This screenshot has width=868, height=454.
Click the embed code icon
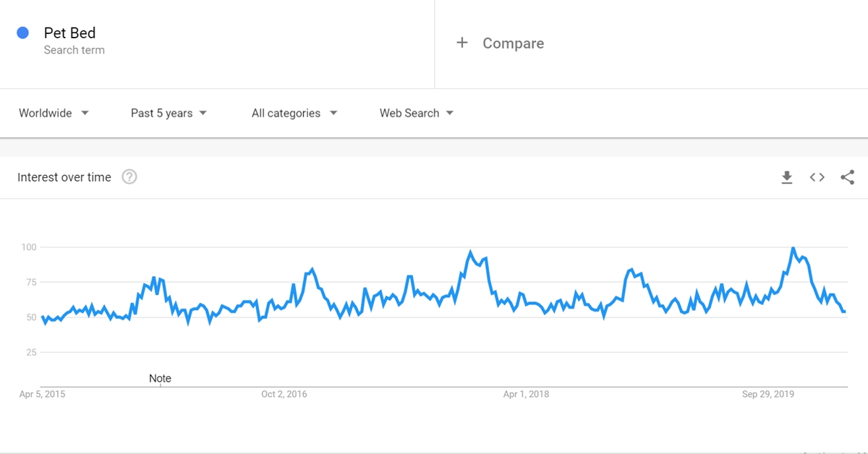point(817,177)
